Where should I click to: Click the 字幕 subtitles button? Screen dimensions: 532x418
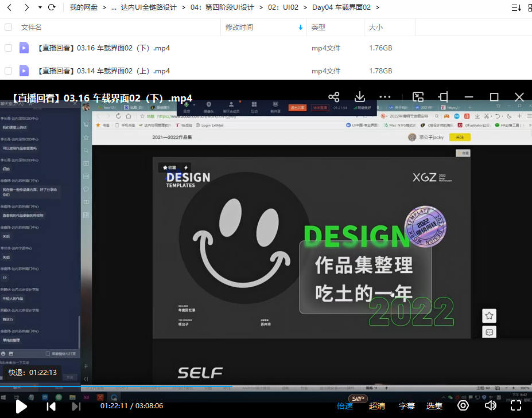(406, 406)
